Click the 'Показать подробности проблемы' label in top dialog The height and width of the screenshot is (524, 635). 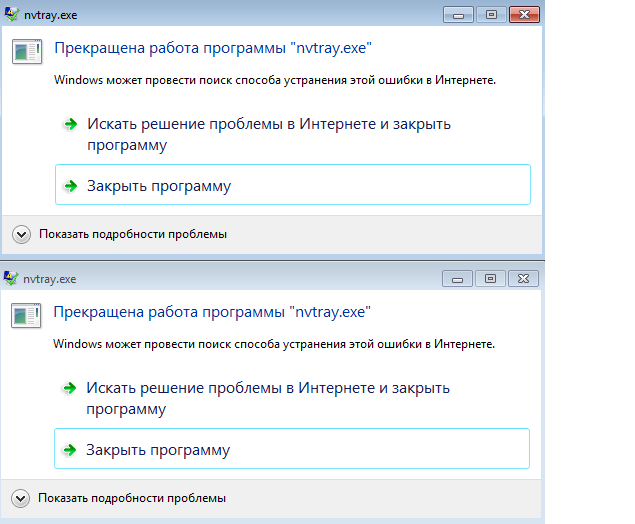(x=133, y=234)
